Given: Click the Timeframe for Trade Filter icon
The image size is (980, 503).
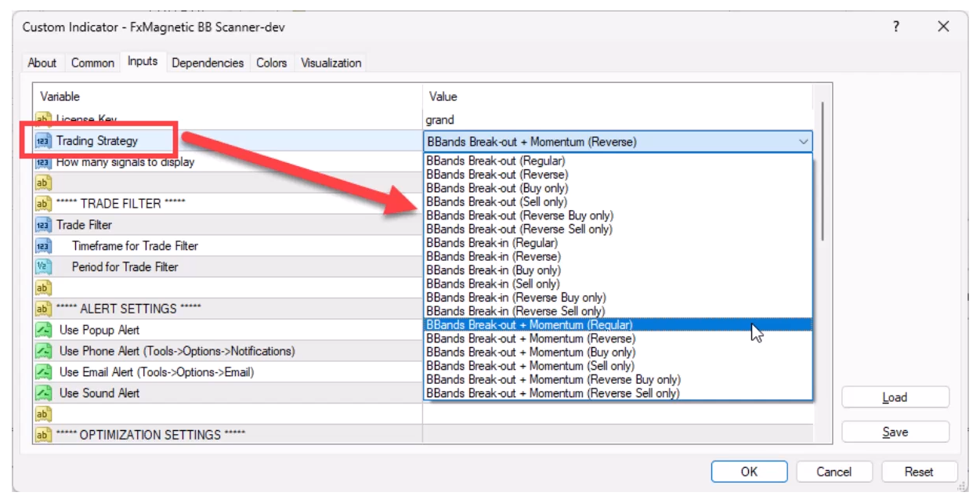Looking at the screenshot, I should point(42,246).
